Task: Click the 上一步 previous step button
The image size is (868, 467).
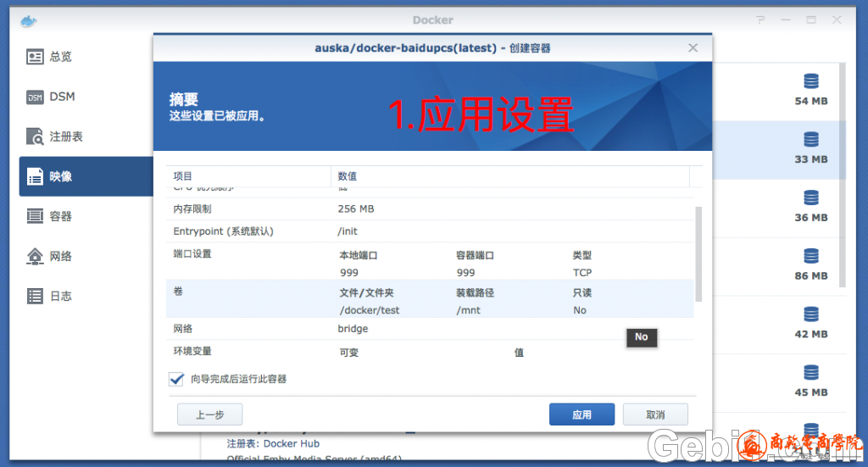Action: [x=210, y=414]
